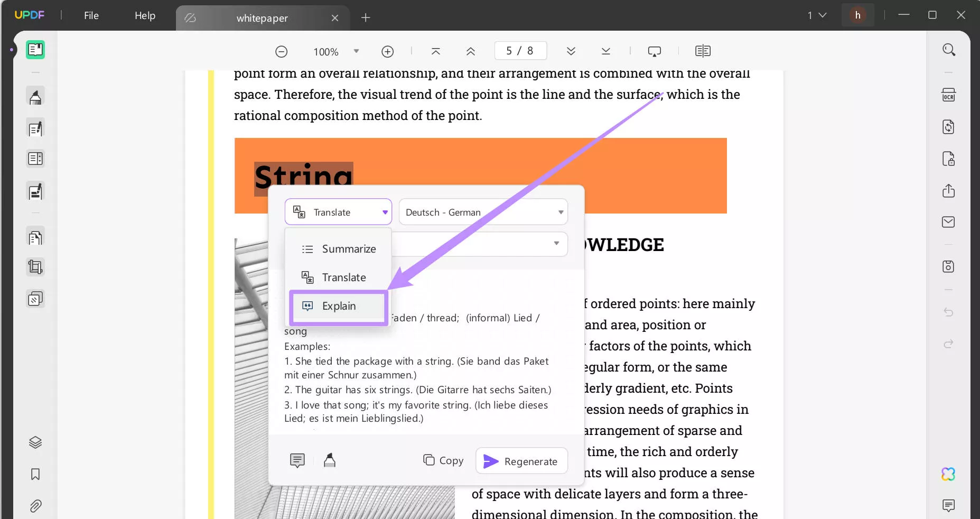Regenerate the AI translation
Screen dimensions: 980x519
522,461
